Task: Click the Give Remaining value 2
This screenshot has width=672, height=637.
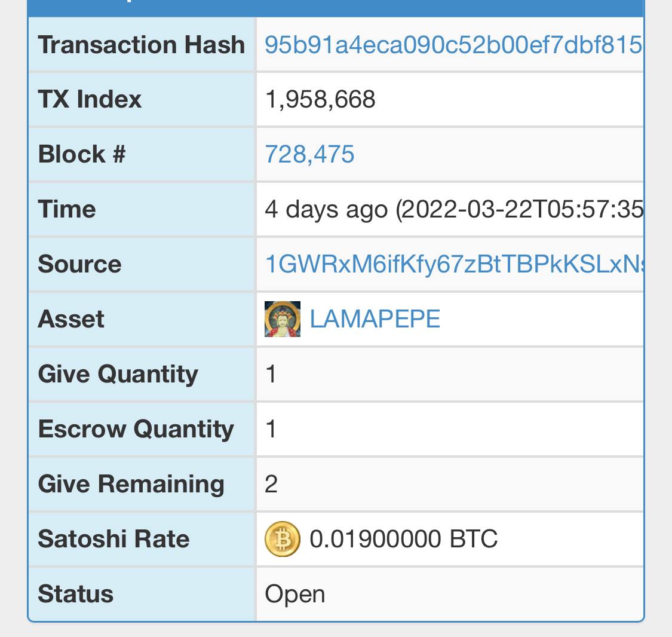Action: point(271,484)
